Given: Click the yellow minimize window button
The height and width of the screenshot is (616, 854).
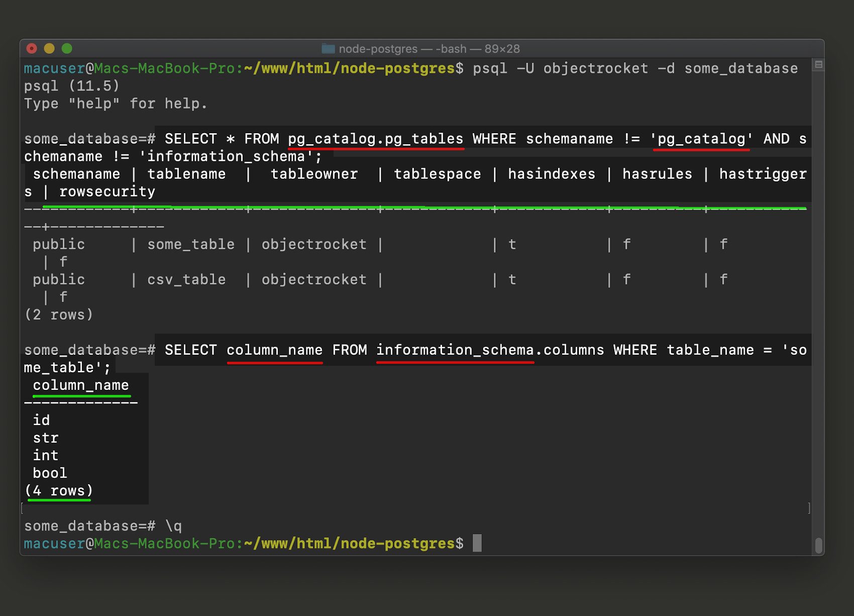Looking at the screenshot, I should (x=49, y=48).
